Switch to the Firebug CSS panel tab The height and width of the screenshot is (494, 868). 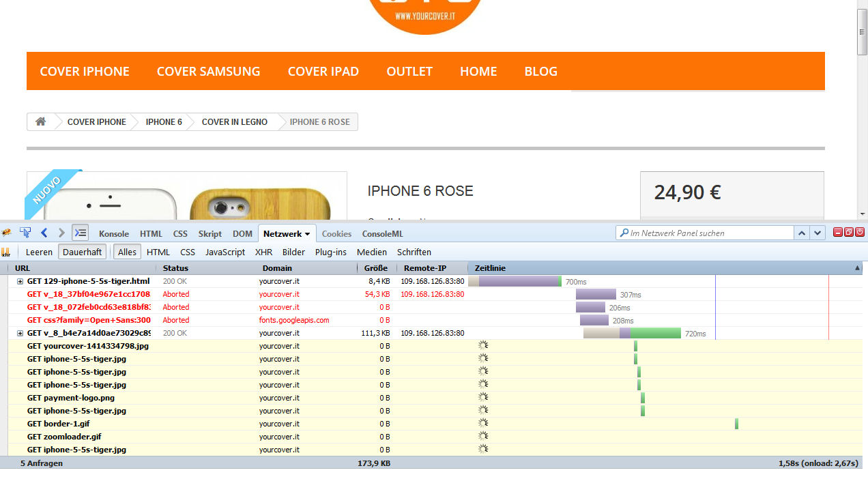click(x=180, y=234)
